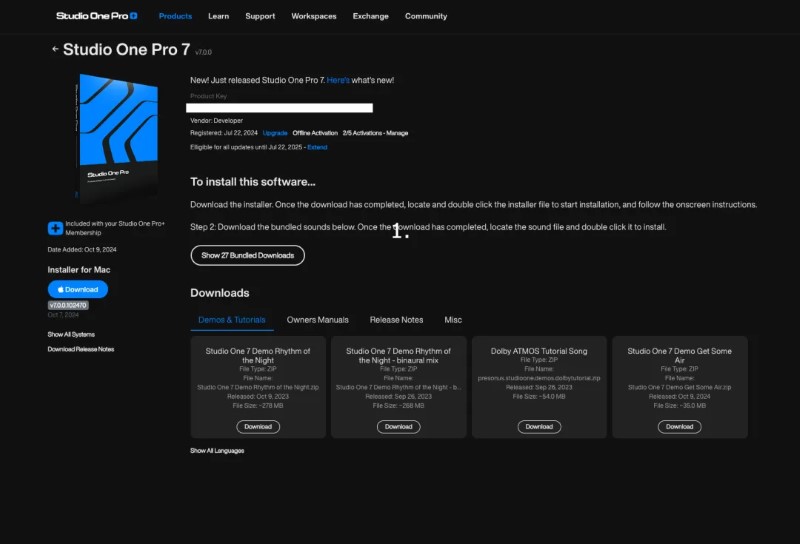The height and width of the screenshot is (544, 800).
Task: Download Demo Rhythm of the Night
Action: coord(258,427)
